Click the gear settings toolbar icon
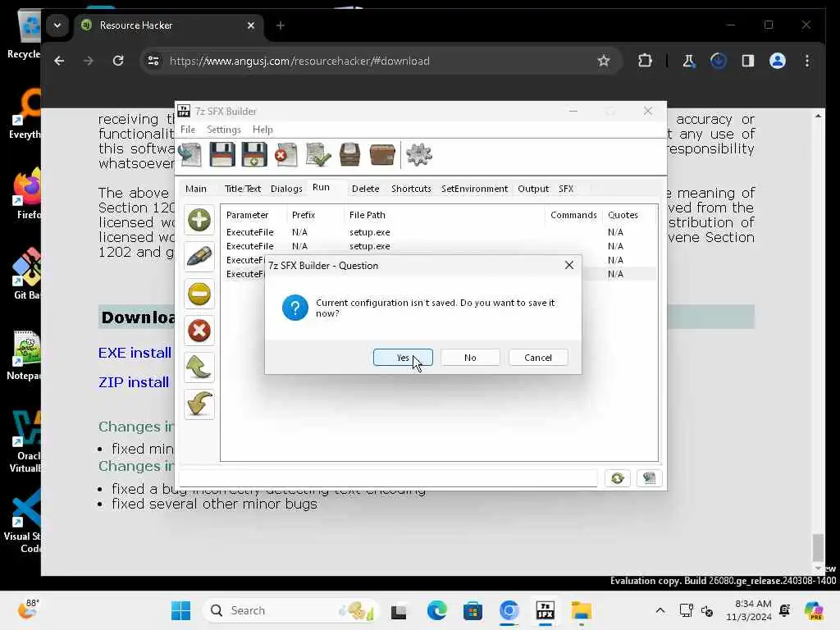The image size is (840, 630). tap(419, 155)
